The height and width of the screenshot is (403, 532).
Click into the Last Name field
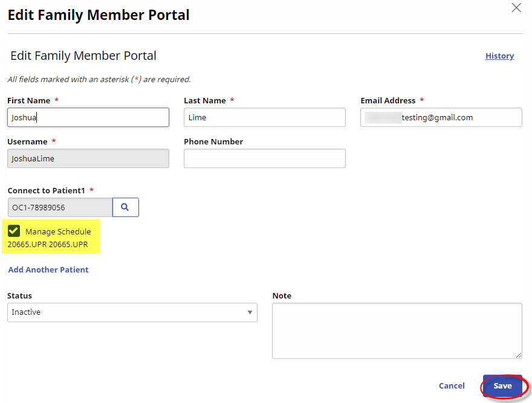click(264, 117)
